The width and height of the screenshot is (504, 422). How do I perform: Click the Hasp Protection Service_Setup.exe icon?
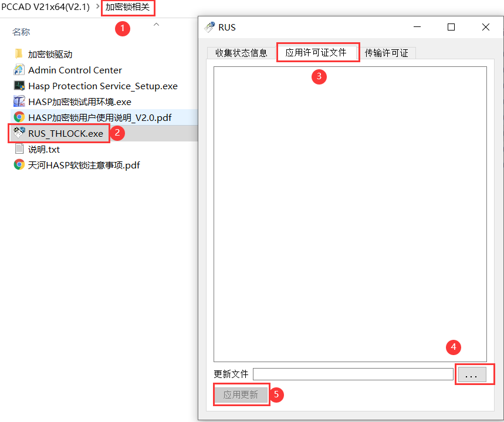point(19,86)
